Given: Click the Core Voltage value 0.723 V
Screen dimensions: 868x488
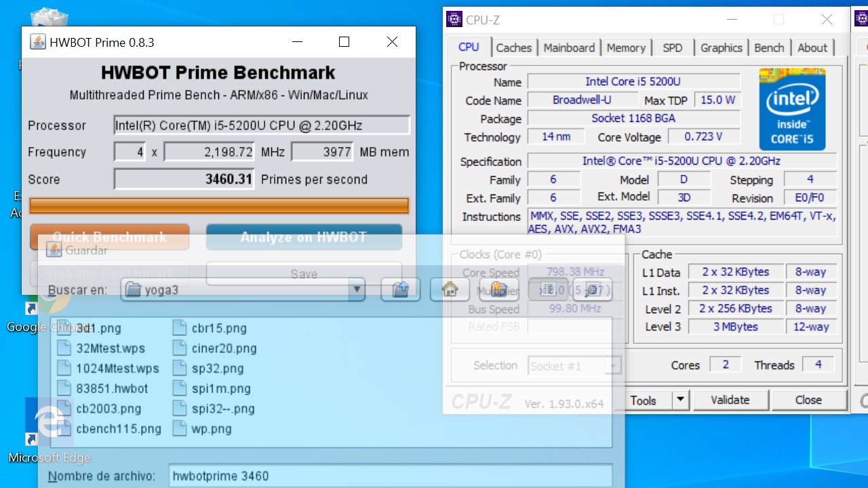Looking at the screenshot, I should click(704, 136).
